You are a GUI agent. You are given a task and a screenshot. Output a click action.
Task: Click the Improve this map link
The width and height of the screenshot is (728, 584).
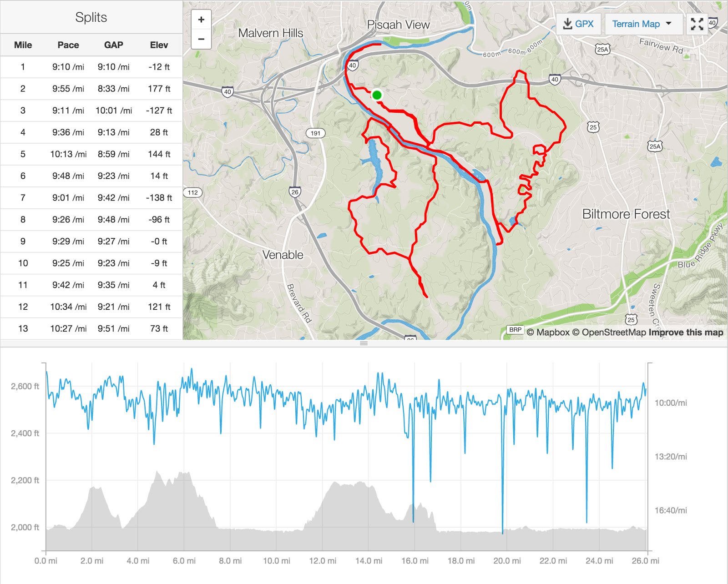click(686, 332)
